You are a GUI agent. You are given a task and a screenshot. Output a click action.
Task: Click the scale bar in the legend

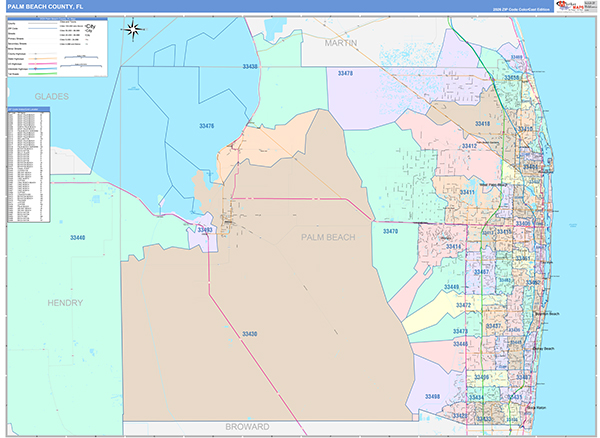[x=82, y=60]
